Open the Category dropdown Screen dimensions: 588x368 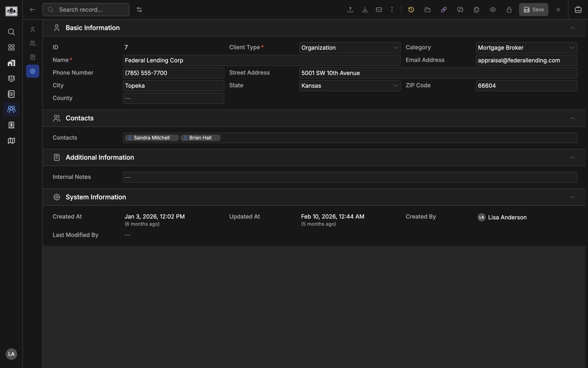pyautogui.click(x=527, y=48)
